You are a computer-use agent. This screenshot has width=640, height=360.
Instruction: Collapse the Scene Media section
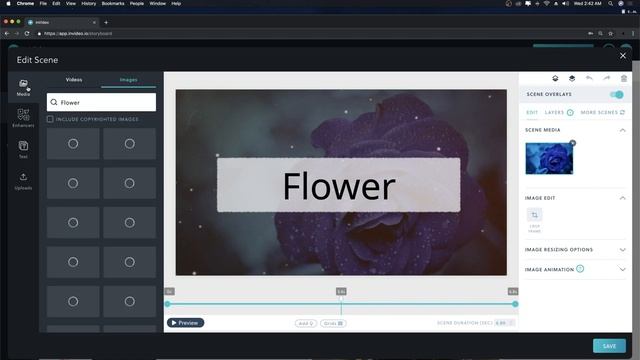pyautogui.click(x=622, y=130)
